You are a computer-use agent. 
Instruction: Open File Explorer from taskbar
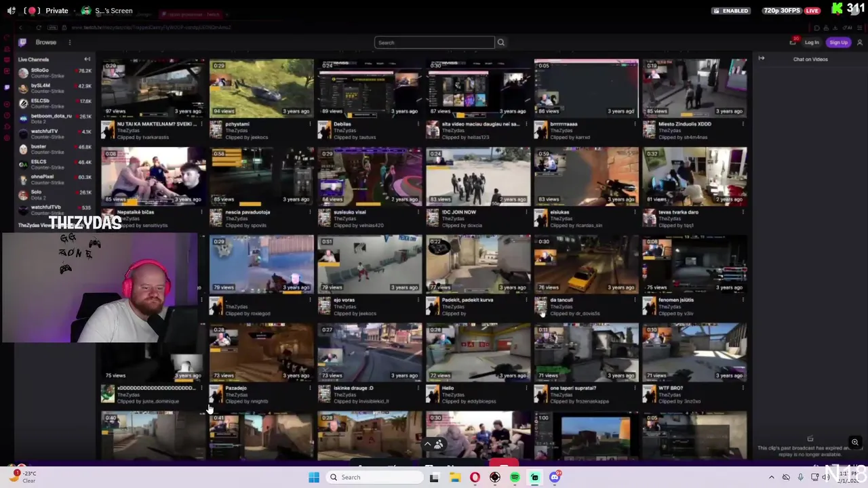tap(454, 477)
